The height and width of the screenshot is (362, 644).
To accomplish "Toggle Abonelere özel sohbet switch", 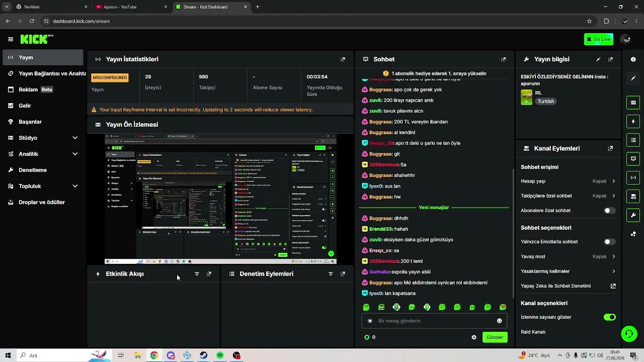I will click(x=609, y=211).
